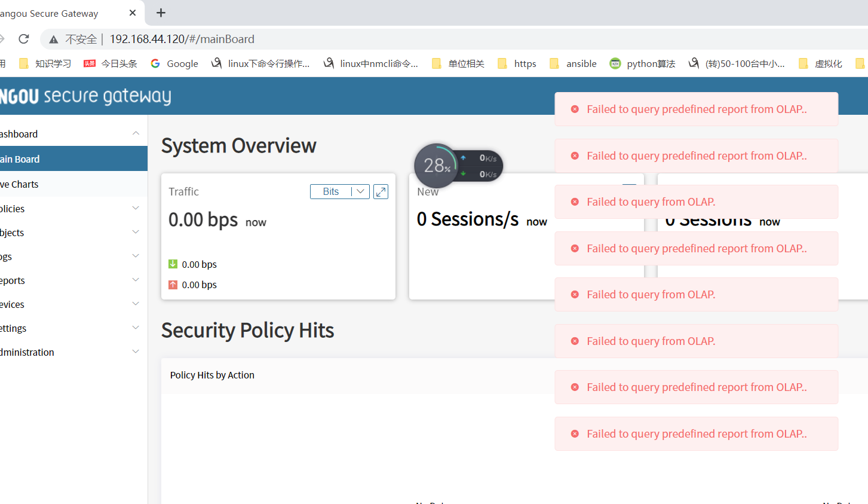The height and width of the screenshot is (504, 868).
Task: Dismiss the first OLAP predefined report error icon
Action: tap(575, 109)
